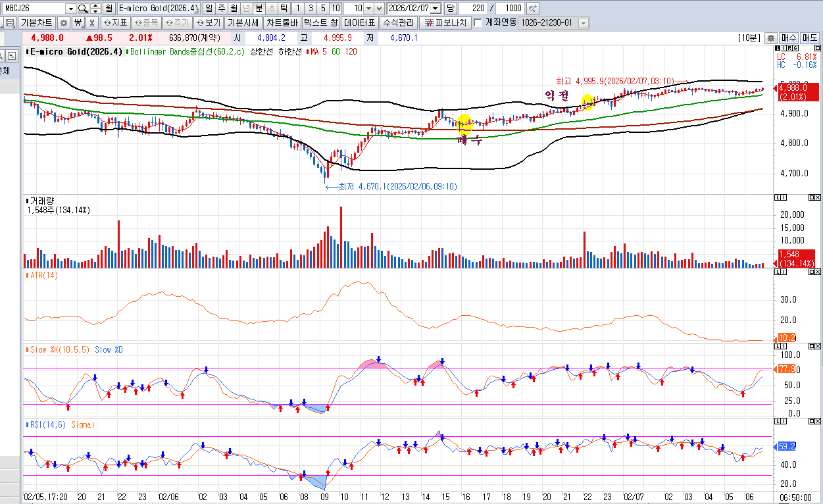Open the date picker dropdown for 2026/02/07

coord(435,9)
